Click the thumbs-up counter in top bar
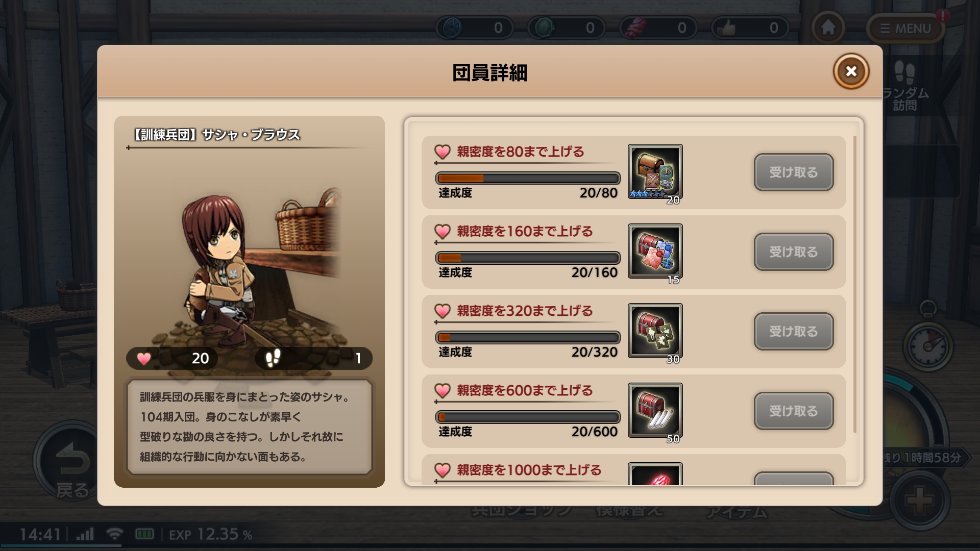 click(750, 28)
